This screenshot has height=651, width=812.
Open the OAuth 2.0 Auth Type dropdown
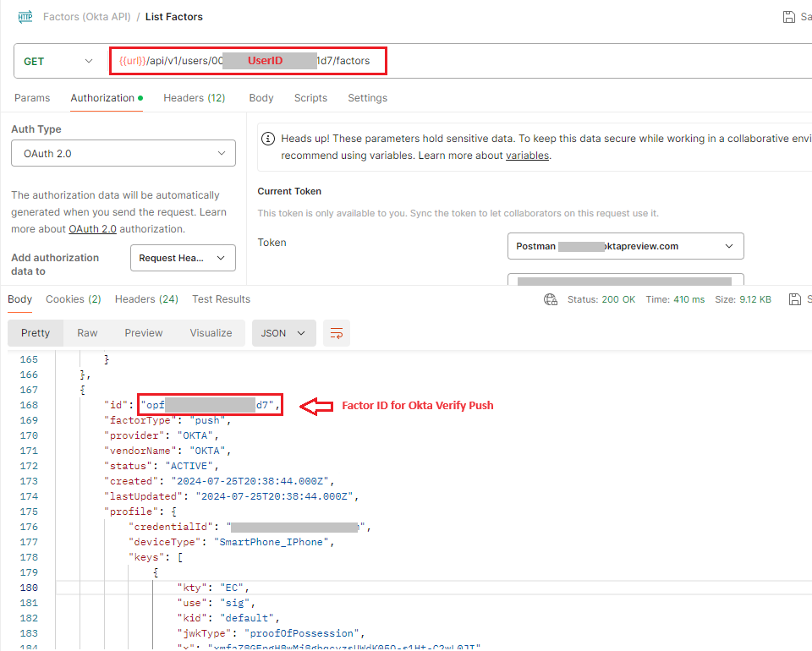pyautogui.click(x=123, y=153)
